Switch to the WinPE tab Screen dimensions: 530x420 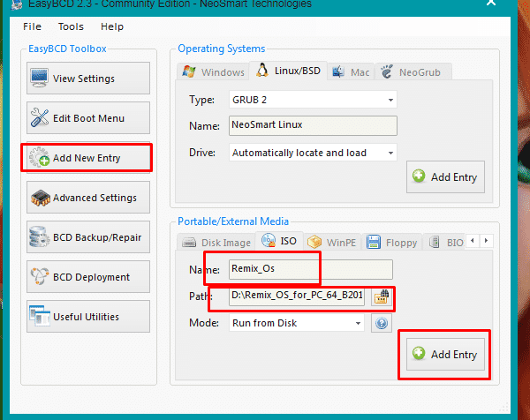click(333, 243)
